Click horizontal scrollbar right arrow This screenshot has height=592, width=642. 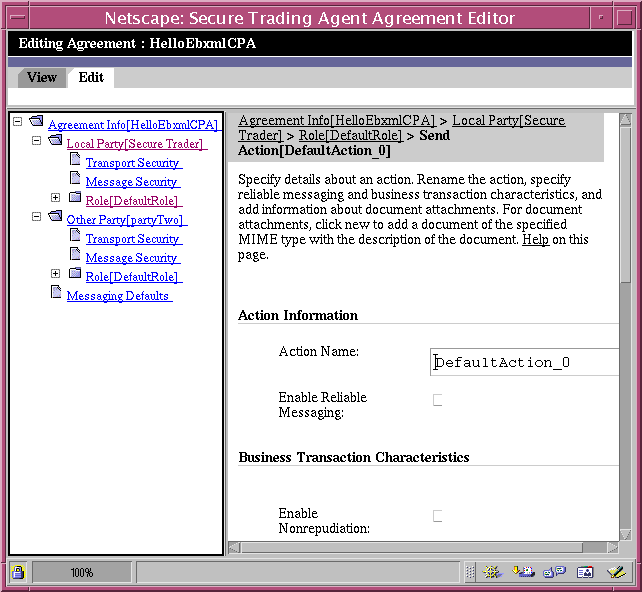(x=613, y=547)
